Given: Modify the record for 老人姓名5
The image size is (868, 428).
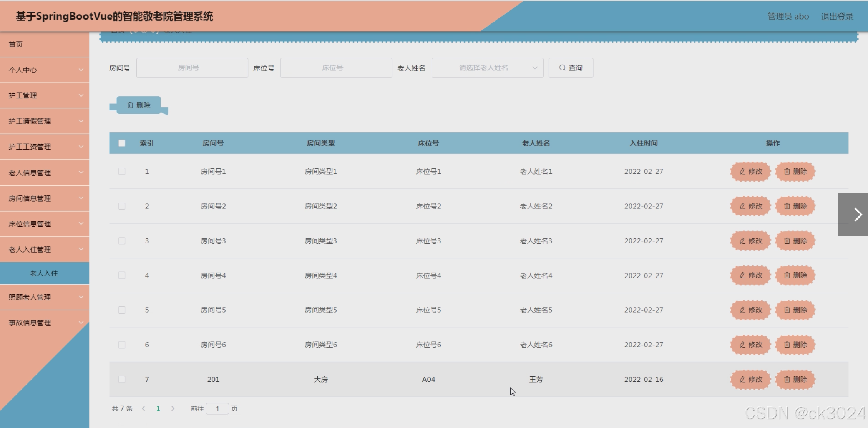Looking at the screenshot, I should [x=750, y=310].
